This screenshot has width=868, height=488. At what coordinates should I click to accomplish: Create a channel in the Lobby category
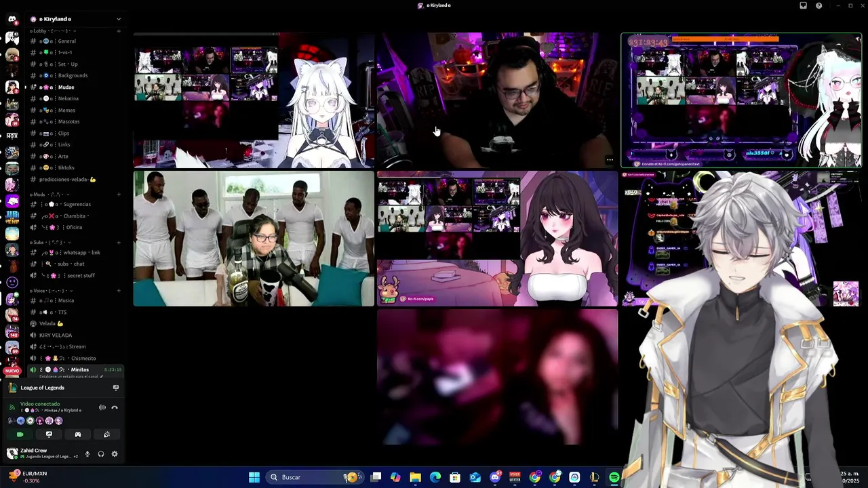[x=119, y=31]
